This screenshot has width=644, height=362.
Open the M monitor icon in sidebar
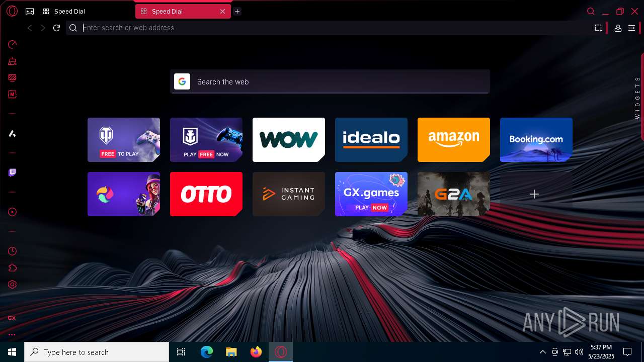[x=12, y=94]
